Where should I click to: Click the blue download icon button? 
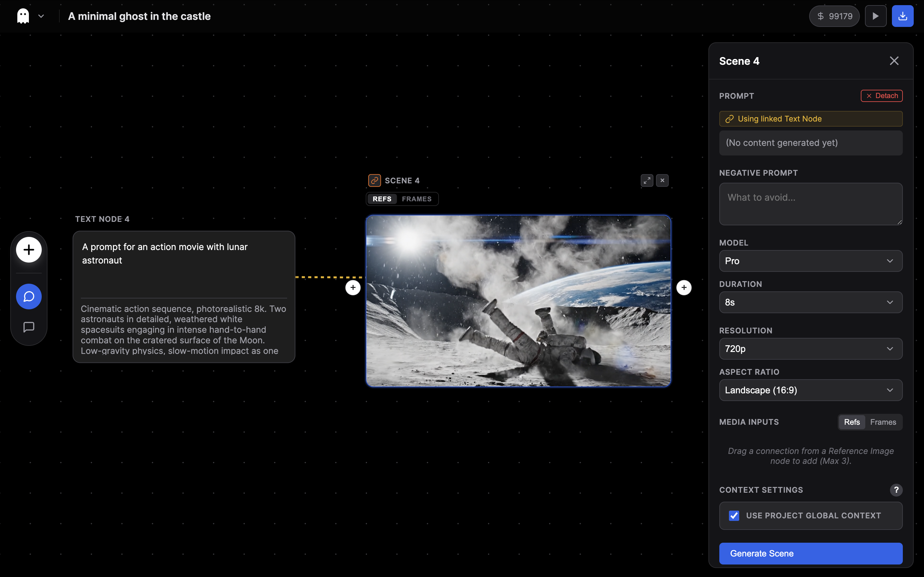[902, 16]
